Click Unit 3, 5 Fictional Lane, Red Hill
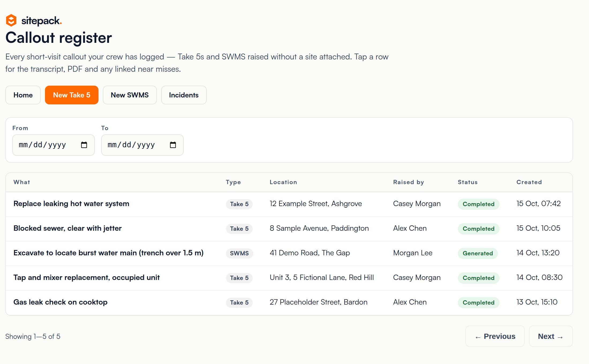 tap(322, 278)
